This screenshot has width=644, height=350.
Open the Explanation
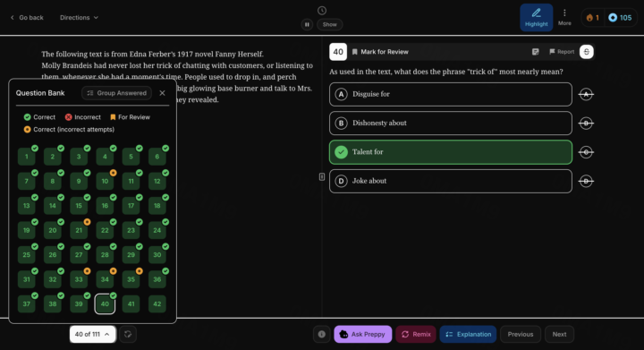tap(468, 335)
